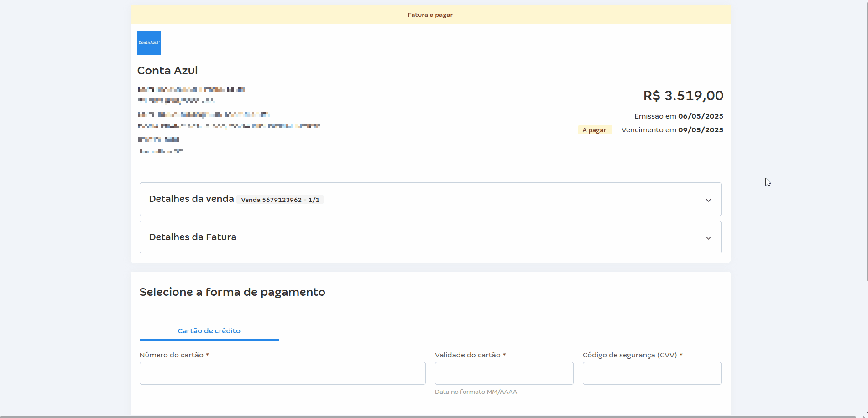This screenshot has height=418, width=868.
Task: Click the A pagar status badge
Action: [594, 129]
